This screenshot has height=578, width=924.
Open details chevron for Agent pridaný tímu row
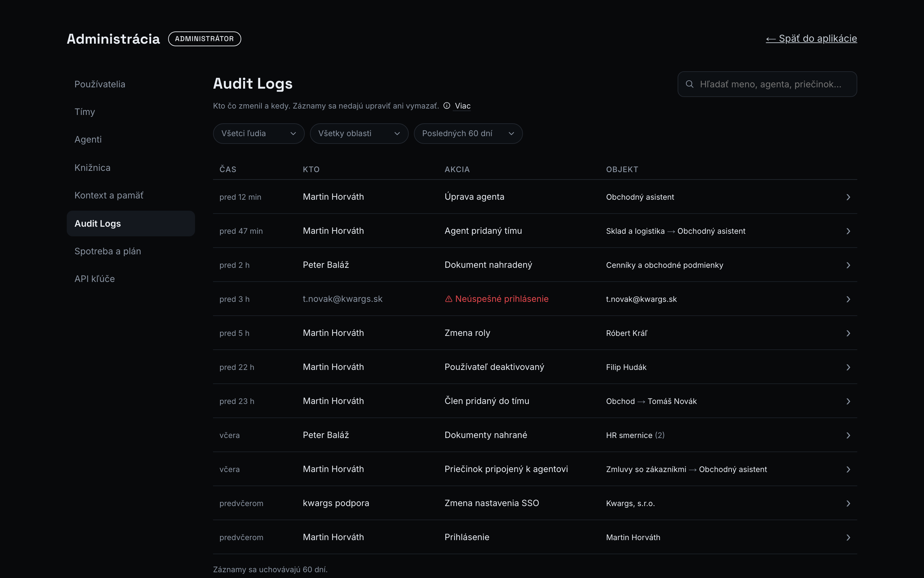pos(848,231)
